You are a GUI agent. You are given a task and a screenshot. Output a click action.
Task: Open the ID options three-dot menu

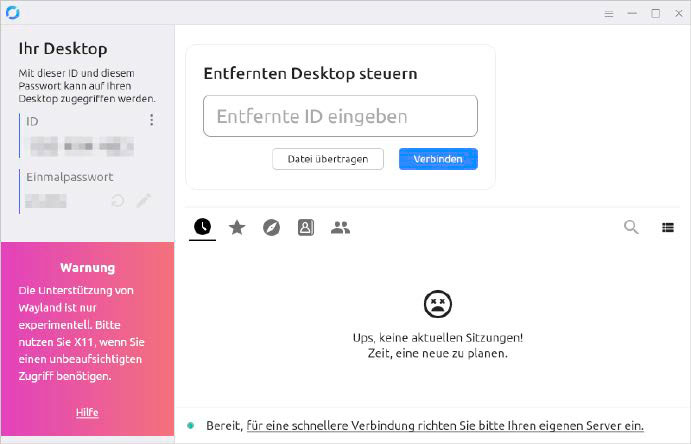(x=152, y=120)
